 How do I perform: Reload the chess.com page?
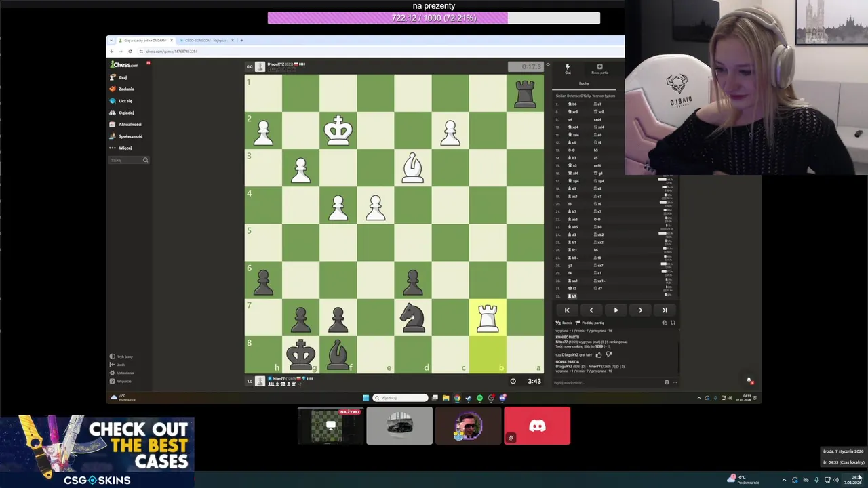click(x=131, y=52)
